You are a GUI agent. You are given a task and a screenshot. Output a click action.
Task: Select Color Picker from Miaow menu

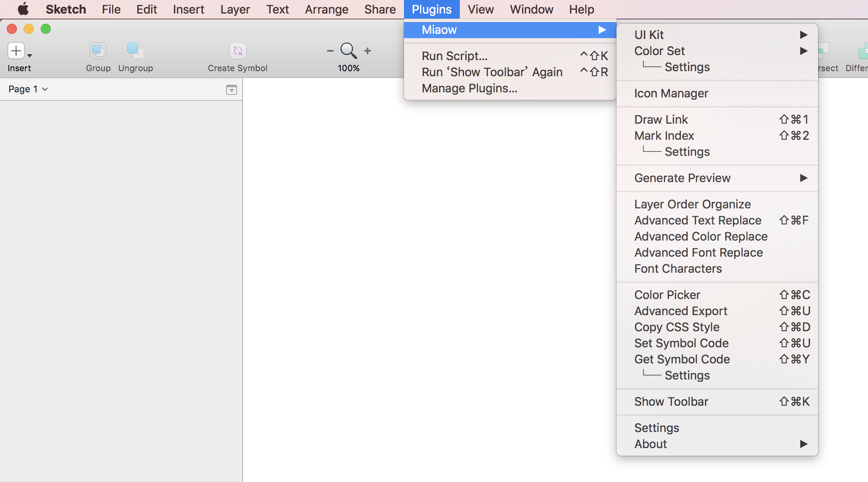pos(667,295)
